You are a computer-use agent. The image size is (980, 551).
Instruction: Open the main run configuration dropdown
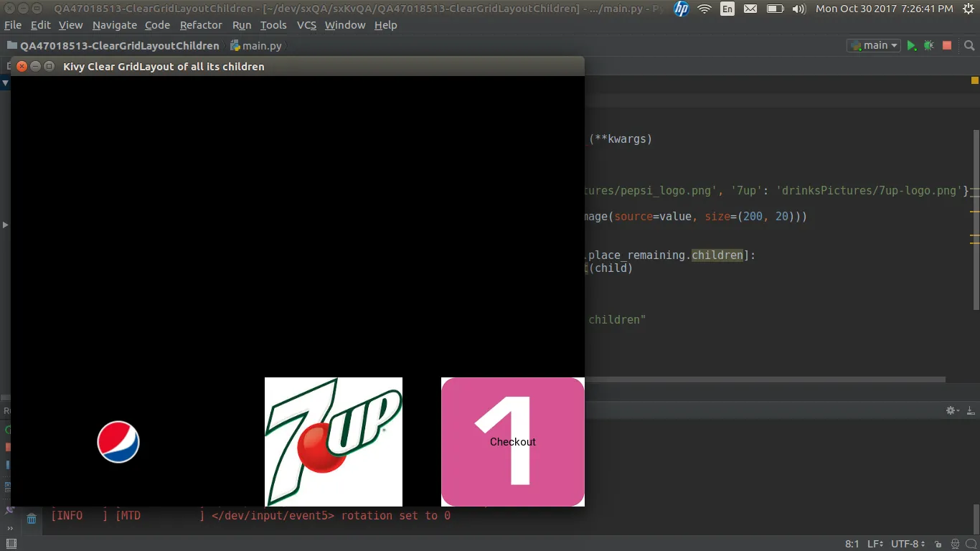(874, 45)
